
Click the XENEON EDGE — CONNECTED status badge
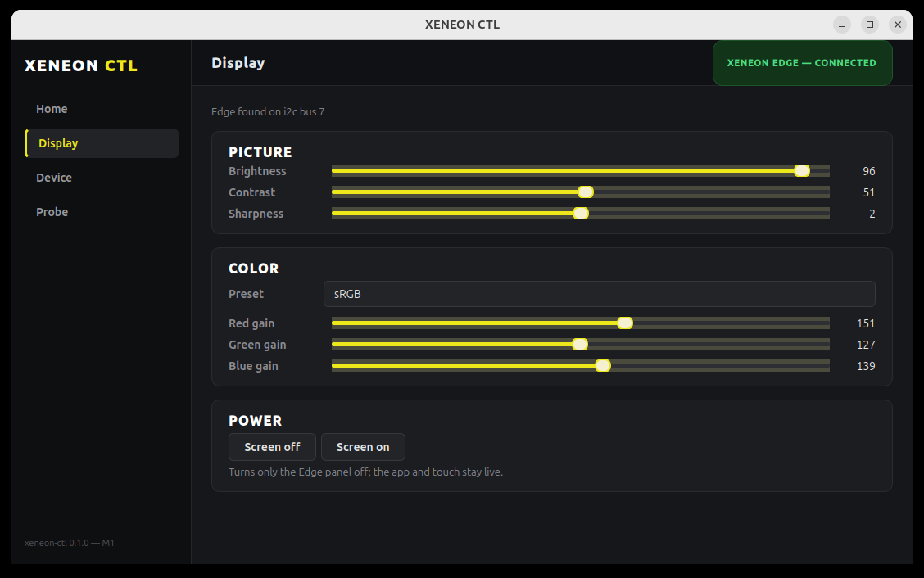click(x=802, y=63)
